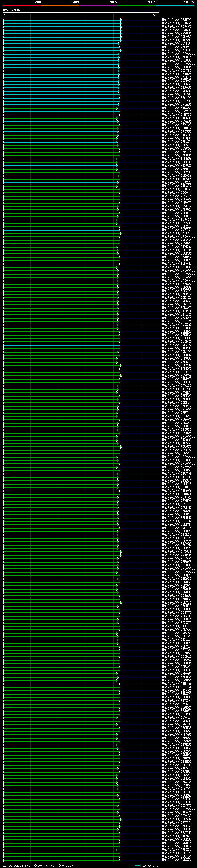197x868 pixels.
Task: Click the UniRef100_Q72LY9 label
Action: click(177, 233)
